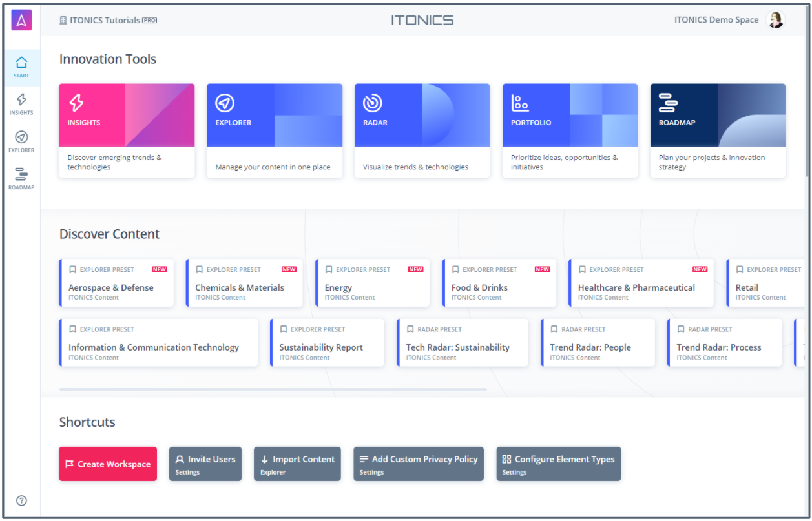The image size is (812, 521).
Task: Click the ITONICS wordmark in the header
Action: click(x=422, y=20)
